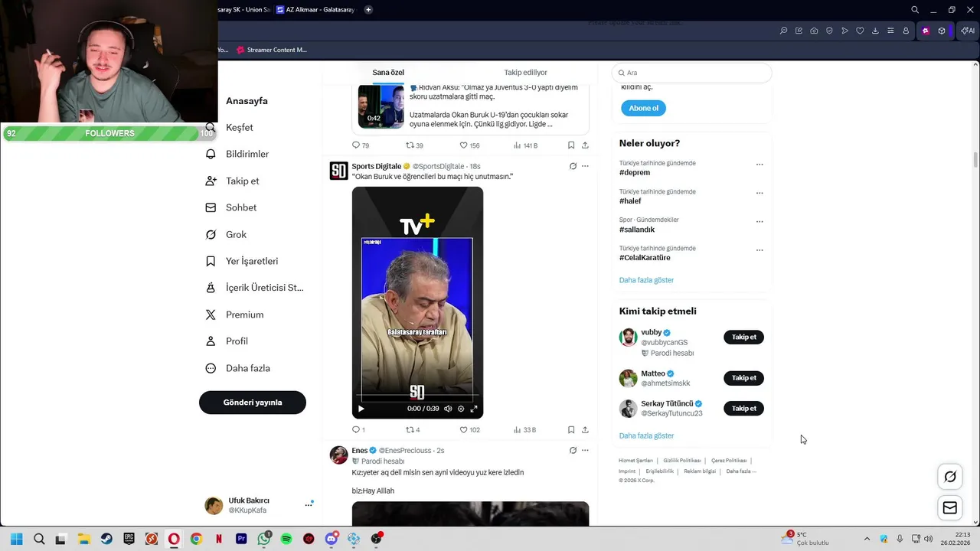Click the Ara search field
The image size is (980, 551).
[x=691, y=73]
